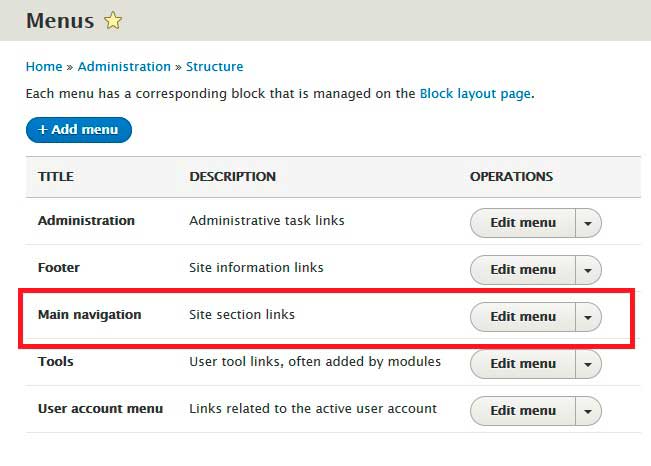
Task: Open the Administration breadcrumb link
Action: 124,67
